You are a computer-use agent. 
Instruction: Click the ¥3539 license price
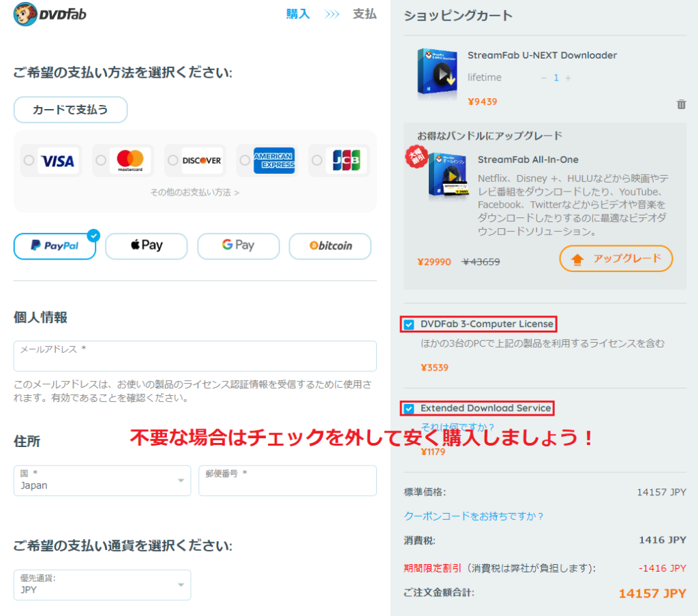click(434, 368)
